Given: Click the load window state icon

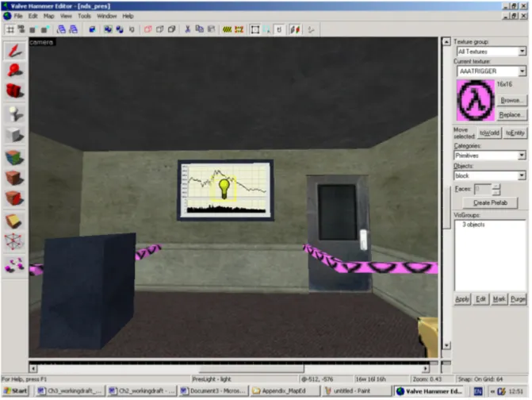Looking at the screenshot, I should (x=61, y=30).
